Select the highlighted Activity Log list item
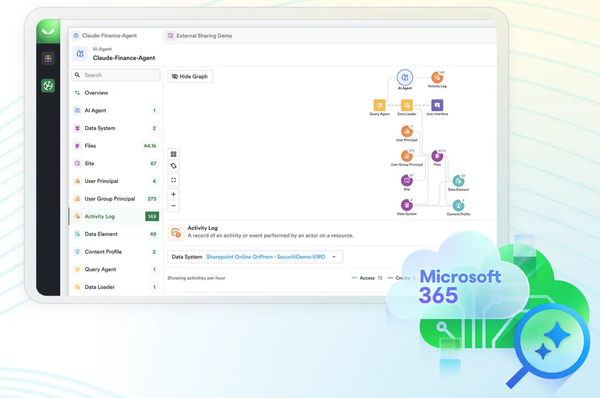Screen dimensions: 600x398 115,216
